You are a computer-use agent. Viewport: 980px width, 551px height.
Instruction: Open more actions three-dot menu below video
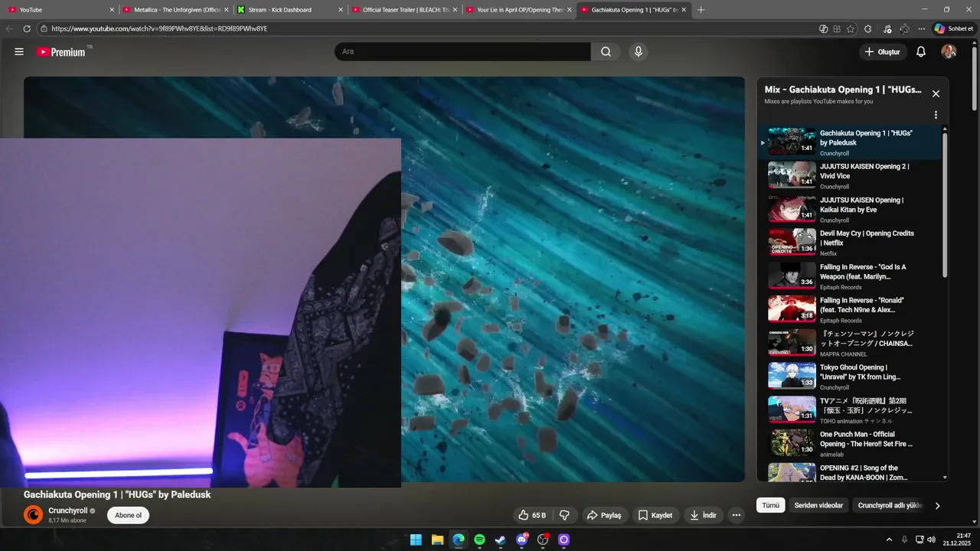click(736, 516)
